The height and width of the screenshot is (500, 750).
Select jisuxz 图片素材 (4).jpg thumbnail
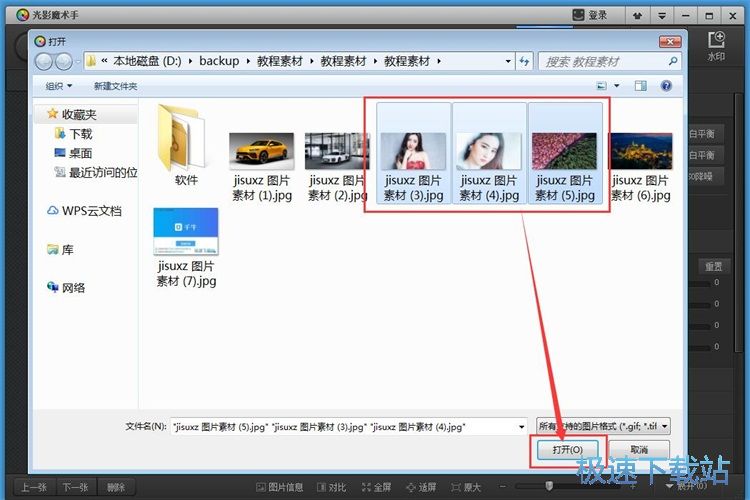489,153
